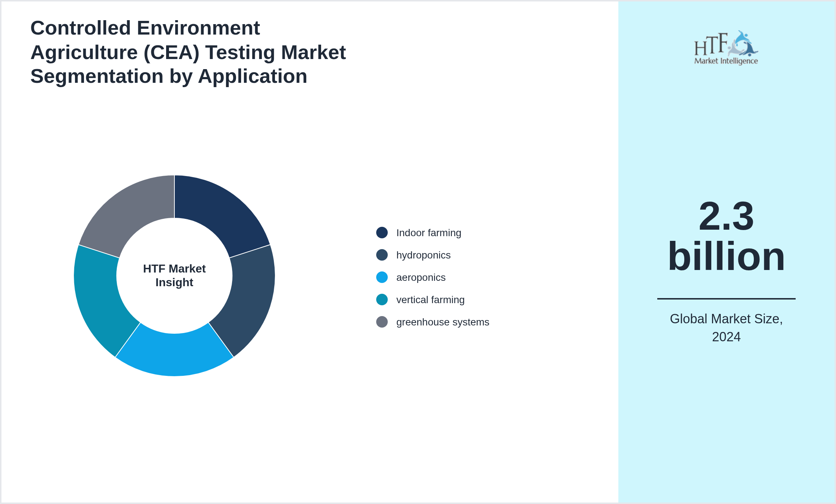Click the light blue aeroponics color swatch
836x504 pixels.
(x=382, y=277)
